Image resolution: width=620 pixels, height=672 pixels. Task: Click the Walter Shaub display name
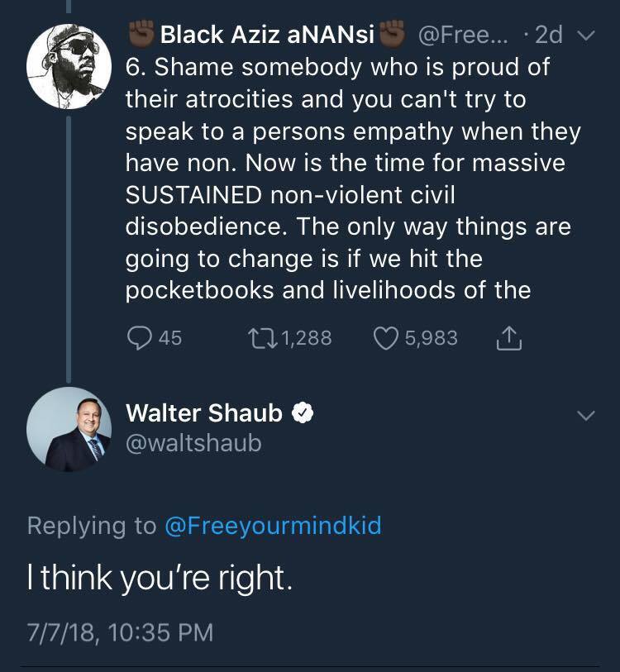click(x=203, y=412)
